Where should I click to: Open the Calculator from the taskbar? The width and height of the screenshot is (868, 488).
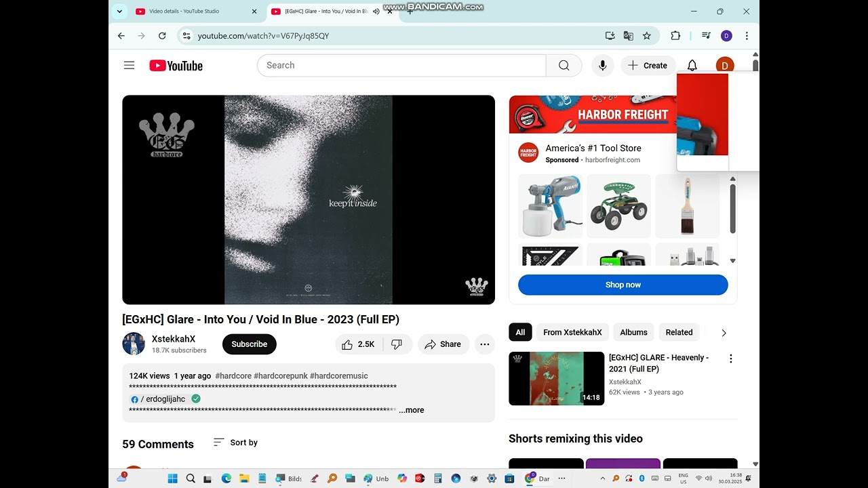coord(438,479)
